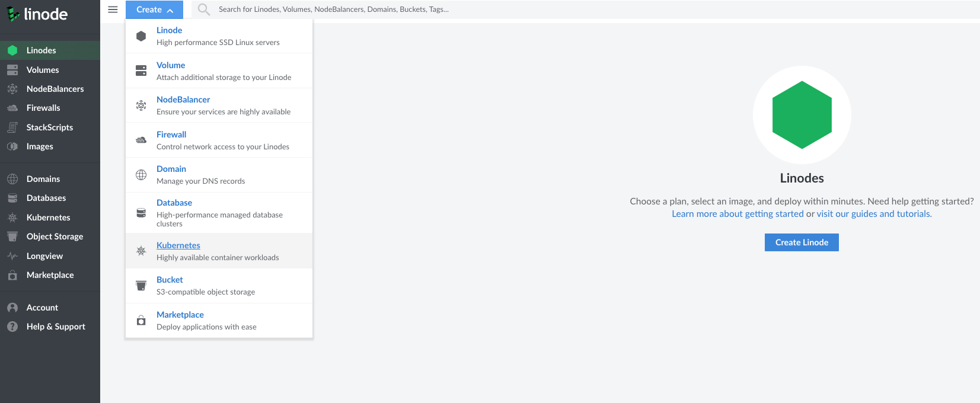The width and height of the screenshot is (980, 403).
Task: Open NodeBalancers via its sidebar icon
Action: click(12, 89)
